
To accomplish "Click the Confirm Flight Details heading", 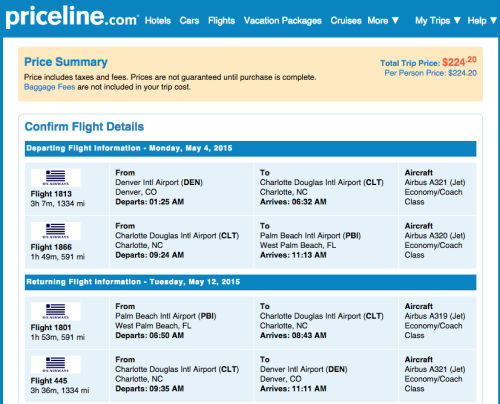I will (x=84, y=127).
